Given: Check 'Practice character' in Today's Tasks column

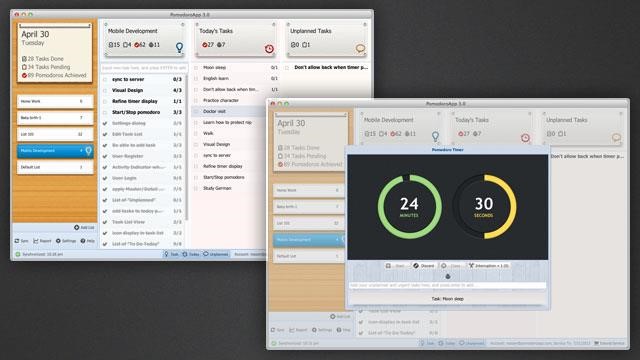Looking at the screenshot, I should (196, 100).
